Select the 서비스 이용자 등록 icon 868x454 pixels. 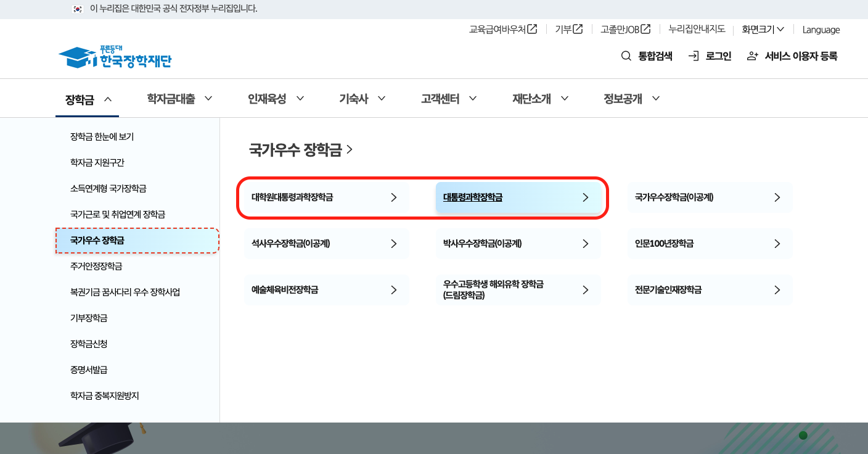coord(752,56)
